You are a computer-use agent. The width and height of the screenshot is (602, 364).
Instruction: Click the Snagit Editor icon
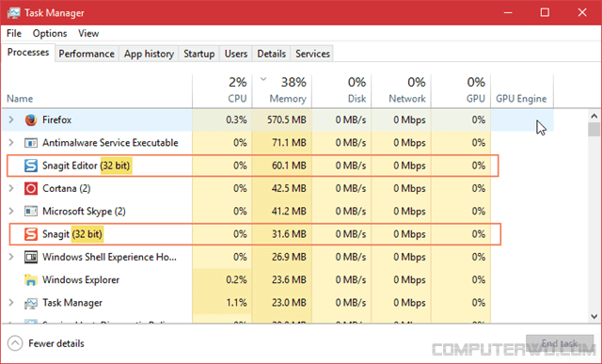pyautogui.click(x=31, y=166)
